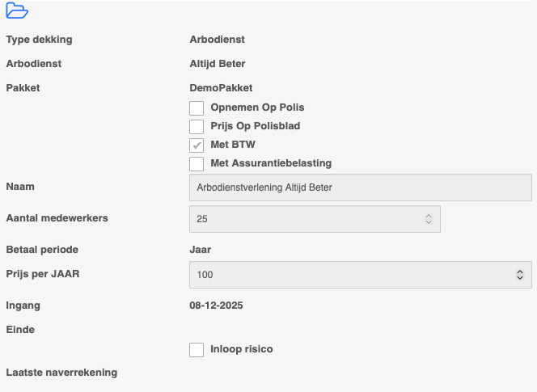Click the Jaar betaal periode value
This screenshot has width=537, height=392.
pyautogui.click(x=201, y=250)
